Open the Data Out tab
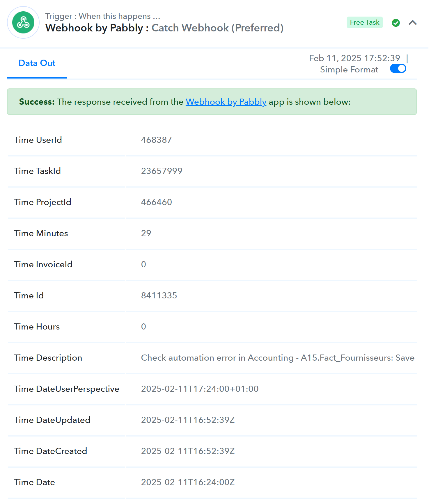The width and height of the screenshot is (429, 504). (x=37, y=63)
